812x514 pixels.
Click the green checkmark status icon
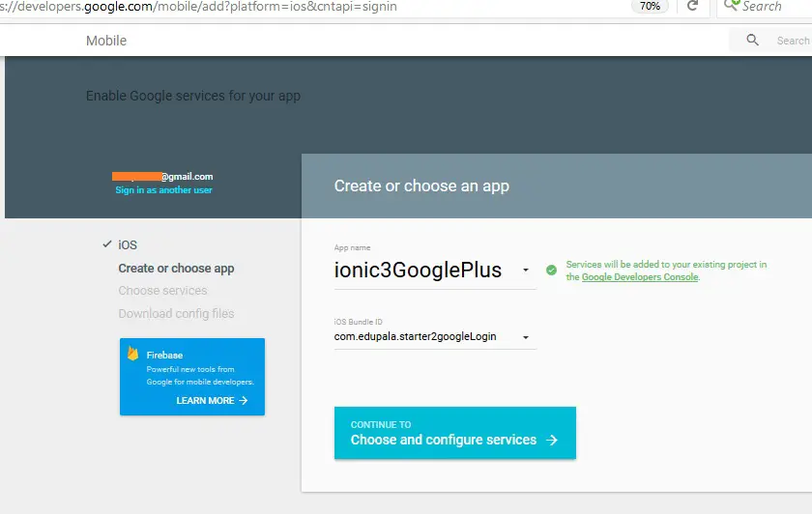point(552,271)
